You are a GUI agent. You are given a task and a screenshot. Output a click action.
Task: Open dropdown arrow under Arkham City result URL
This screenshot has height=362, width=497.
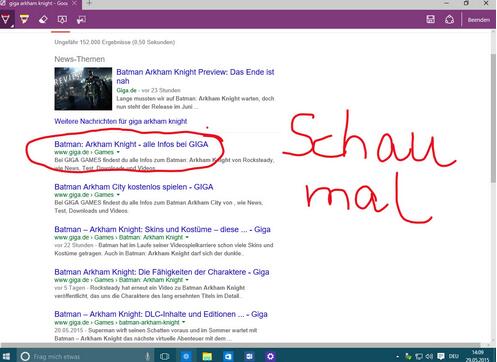click(x=118, y=195)
